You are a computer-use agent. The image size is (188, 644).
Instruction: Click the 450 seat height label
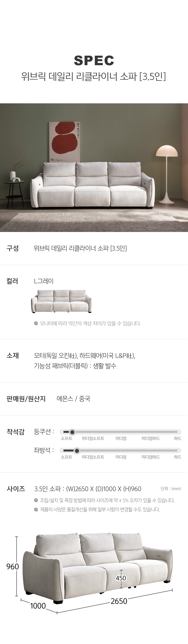click(121, 578)
